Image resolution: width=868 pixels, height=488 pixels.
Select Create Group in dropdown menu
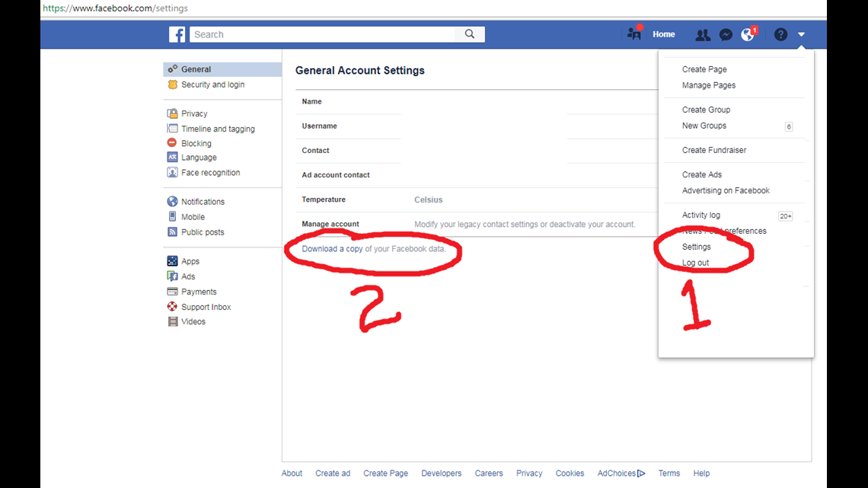click(x=706, y=110)
